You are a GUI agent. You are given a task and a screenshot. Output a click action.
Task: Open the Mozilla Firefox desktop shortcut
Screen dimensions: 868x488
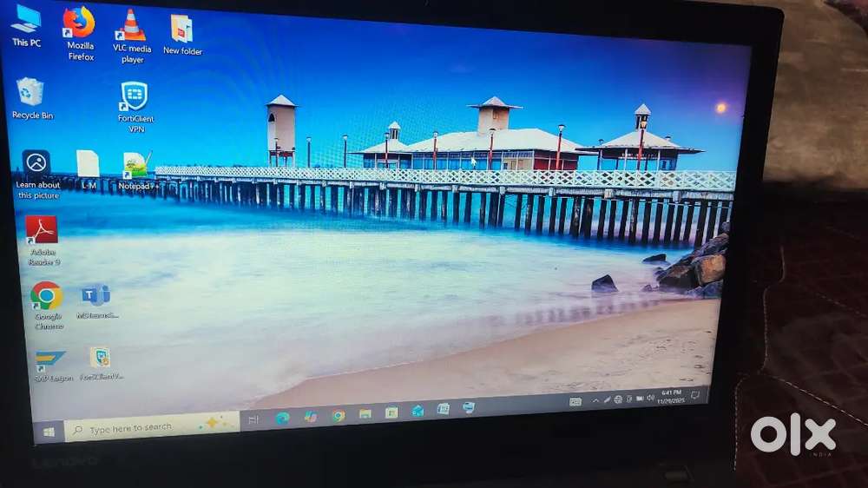tap(79, 23)
